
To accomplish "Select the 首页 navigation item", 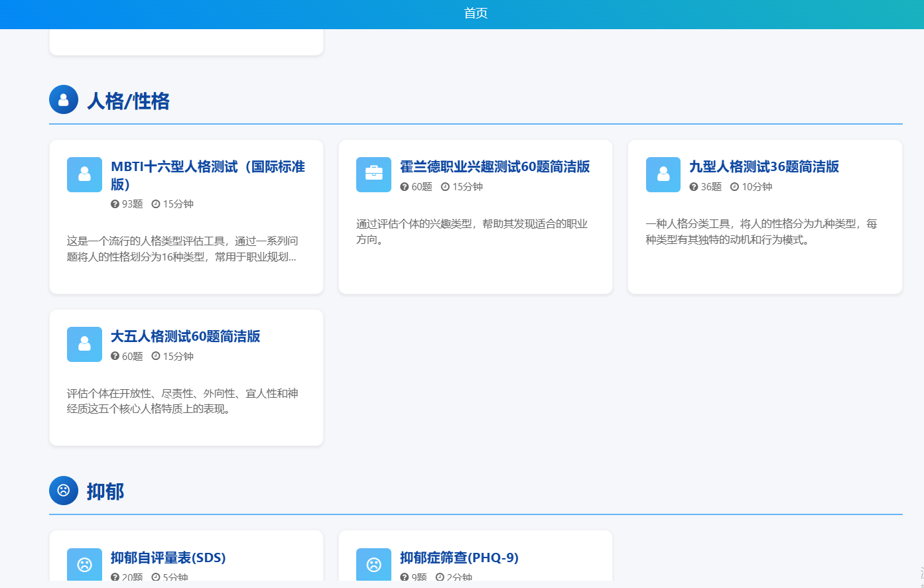I will point(475,13).
